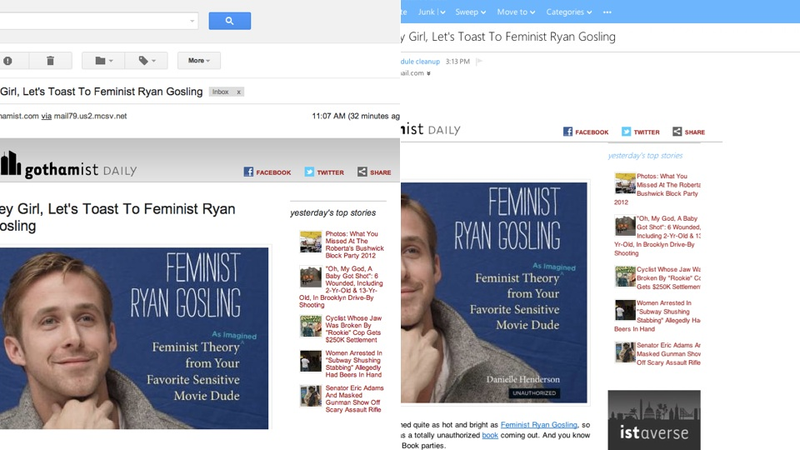Image resolution: width=800 pixels, height=450 pixels.
Task: Open Outlook 'Cyclist Whose Jaw' story link
Action: (668, 278)
